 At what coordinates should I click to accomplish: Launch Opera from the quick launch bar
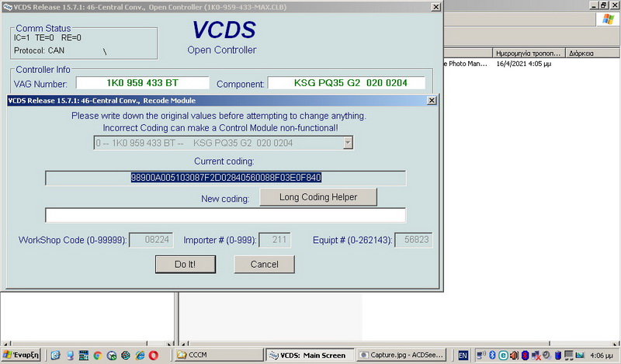[153, 355]
